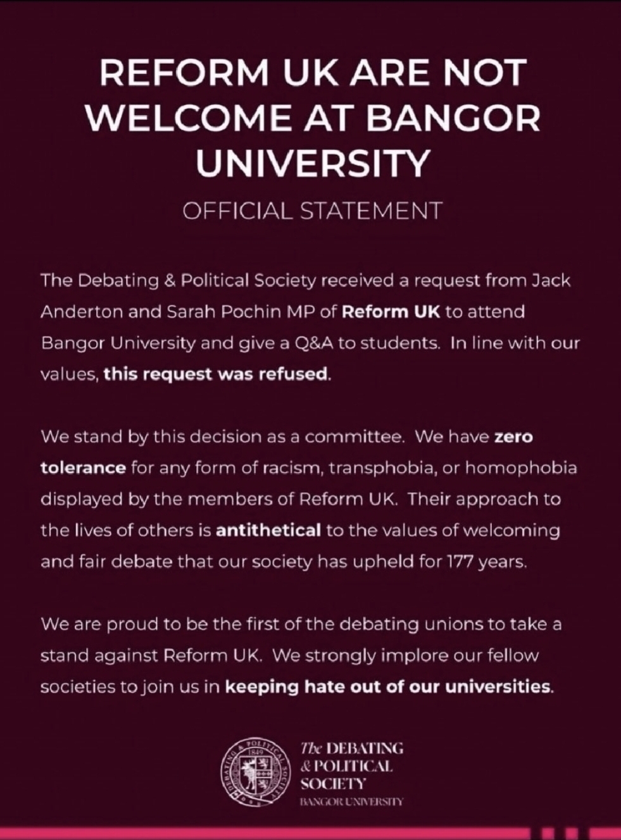
Task: Click the "The Debating & Political Society" wordmark beside the crest
Action: [x=351, y=766]
